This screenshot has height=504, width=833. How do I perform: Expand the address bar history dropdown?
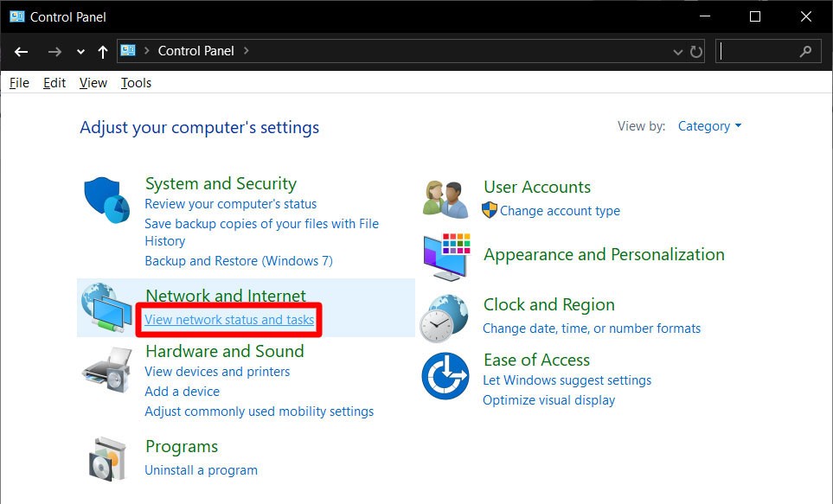677,52
